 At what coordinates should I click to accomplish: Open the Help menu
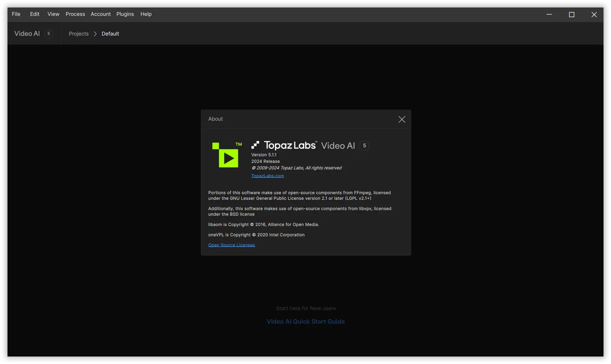tap(146, 14)
